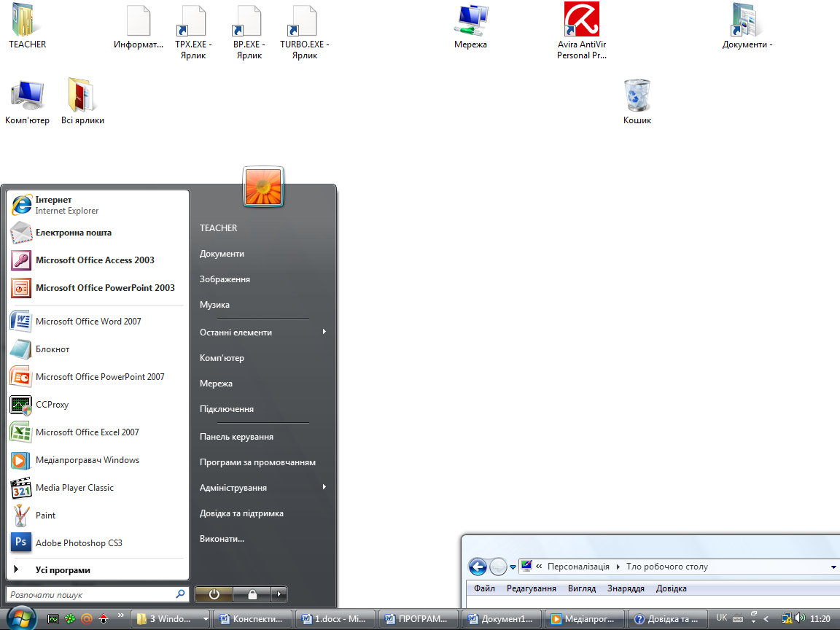Show hidden tray icons arrow
Viewport: 840px width, 630px height.
point(766,619)
